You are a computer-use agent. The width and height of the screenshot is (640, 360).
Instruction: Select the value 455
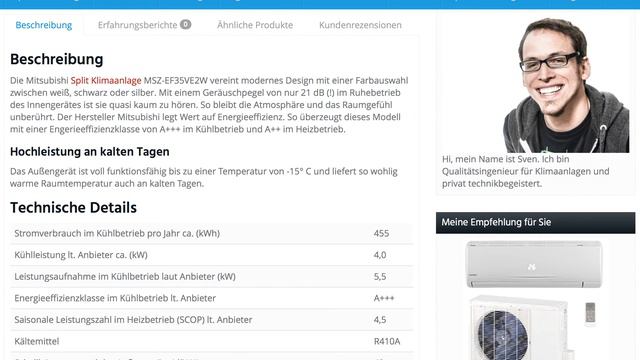[x=381, y=233]
